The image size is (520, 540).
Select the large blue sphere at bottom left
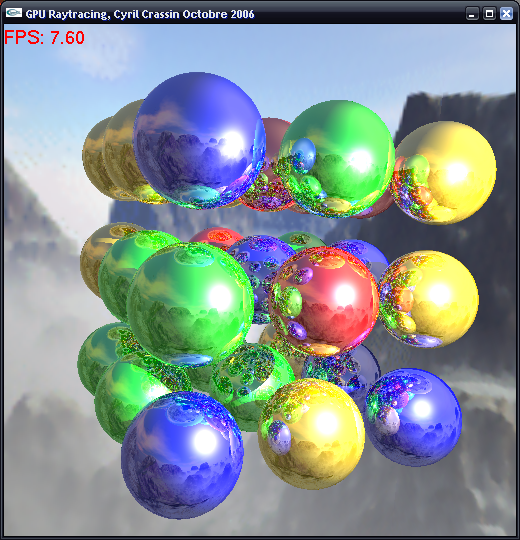[x=183, y=455]
